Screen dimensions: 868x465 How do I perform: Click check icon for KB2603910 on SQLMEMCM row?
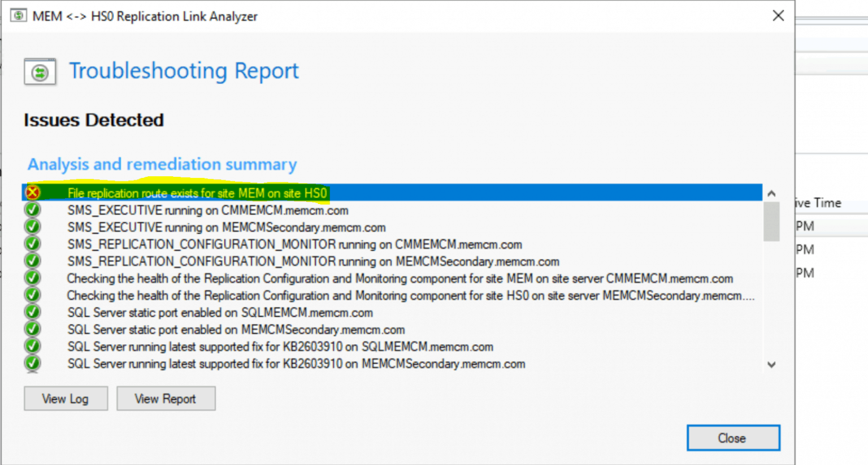point(33,346)
